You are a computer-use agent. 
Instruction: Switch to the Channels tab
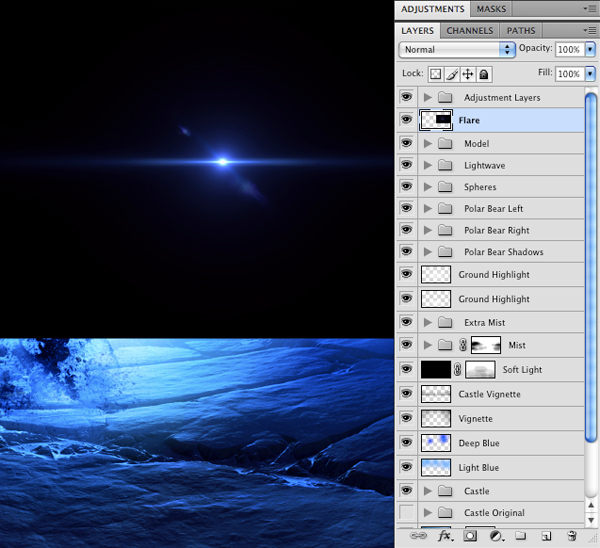point(470,31)
